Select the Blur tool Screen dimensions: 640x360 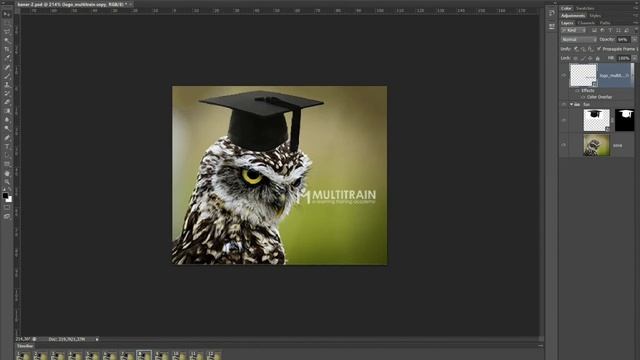7,120
